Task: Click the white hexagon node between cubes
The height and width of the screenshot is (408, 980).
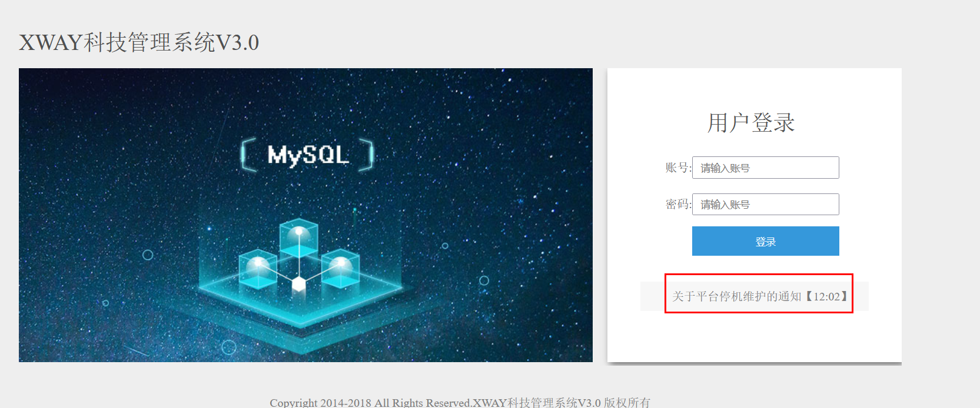Action: pos(299,285)
